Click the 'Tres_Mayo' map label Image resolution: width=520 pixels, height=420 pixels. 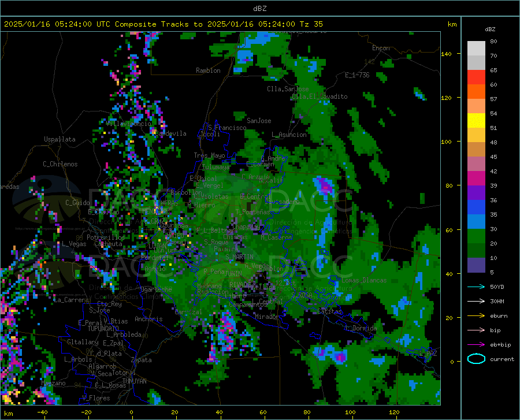[209, 155]
